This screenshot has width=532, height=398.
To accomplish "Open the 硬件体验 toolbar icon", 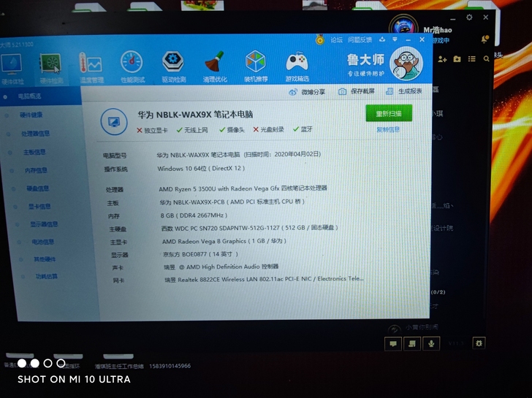I will coord(12,69).
